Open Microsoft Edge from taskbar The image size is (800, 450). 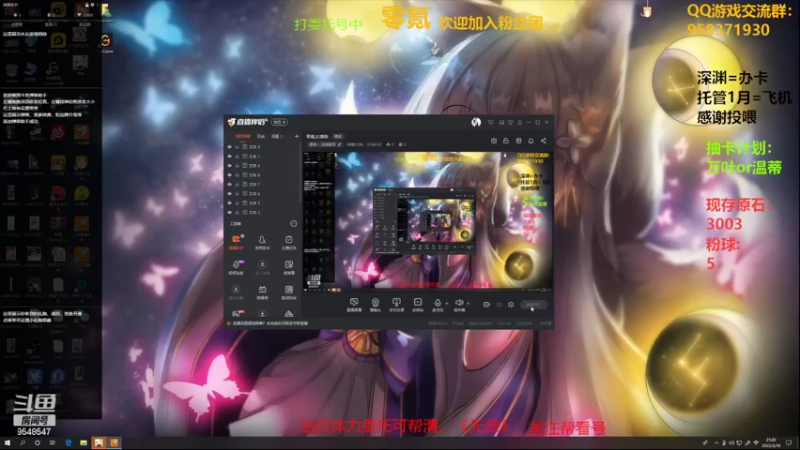click(68, 443)
